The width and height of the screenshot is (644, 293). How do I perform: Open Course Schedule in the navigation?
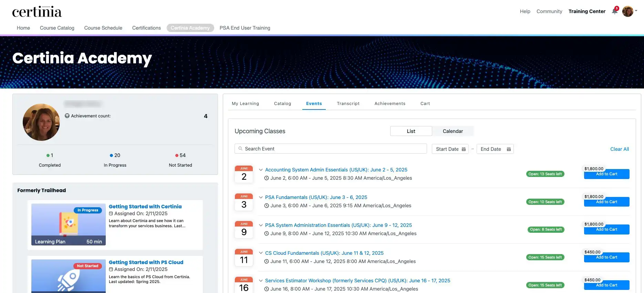103,28
